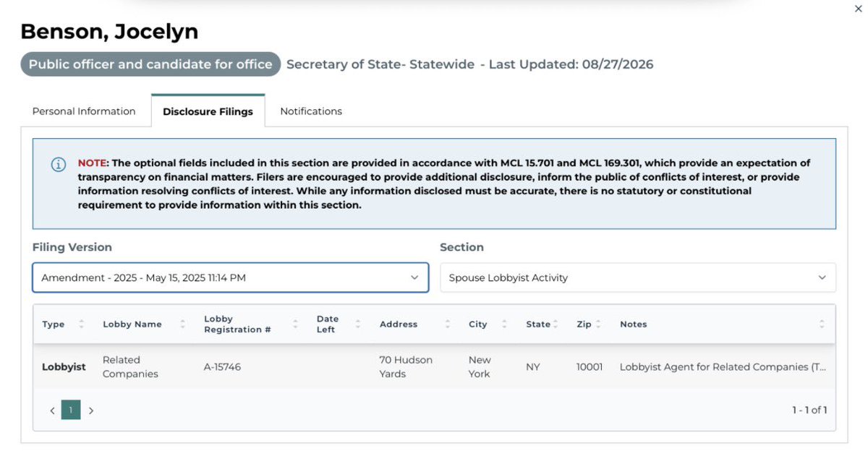Image resolution: width=868 pixels, height=456 pixels.
Task: Click the zip code 10001
Action: coord(590,367)
